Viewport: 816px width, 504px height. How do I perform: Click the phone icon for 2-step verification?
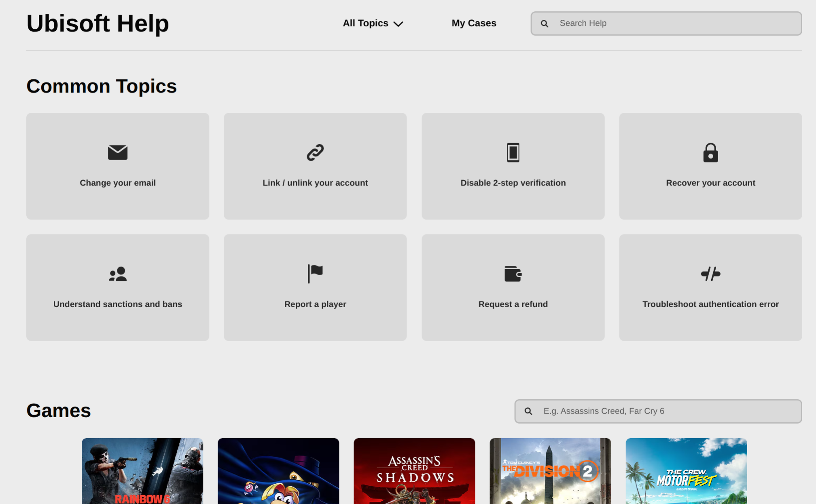[x=513, y=152]
